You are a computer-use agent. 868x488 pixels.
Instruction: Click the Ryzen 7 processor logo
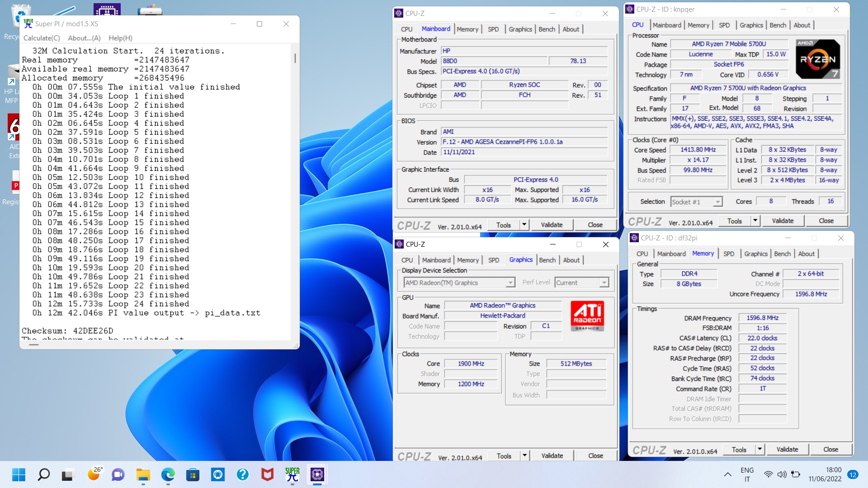click(818, 59)
